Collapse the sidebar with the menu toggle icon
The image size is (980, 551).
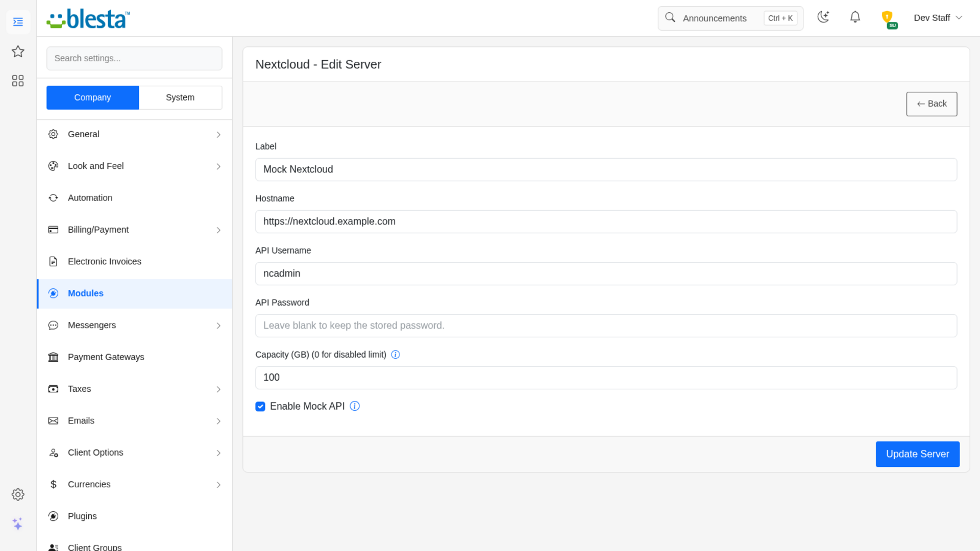click(18, 22)
